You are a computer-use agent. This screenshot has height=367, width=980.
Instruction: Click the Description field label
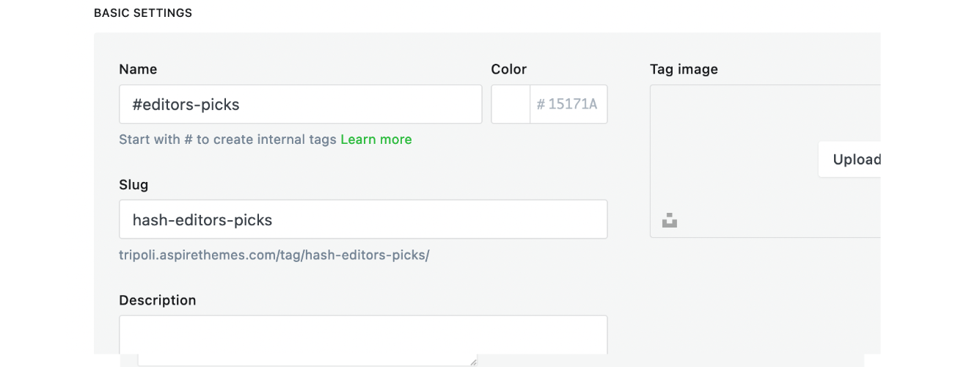click(x=158, y=300)
